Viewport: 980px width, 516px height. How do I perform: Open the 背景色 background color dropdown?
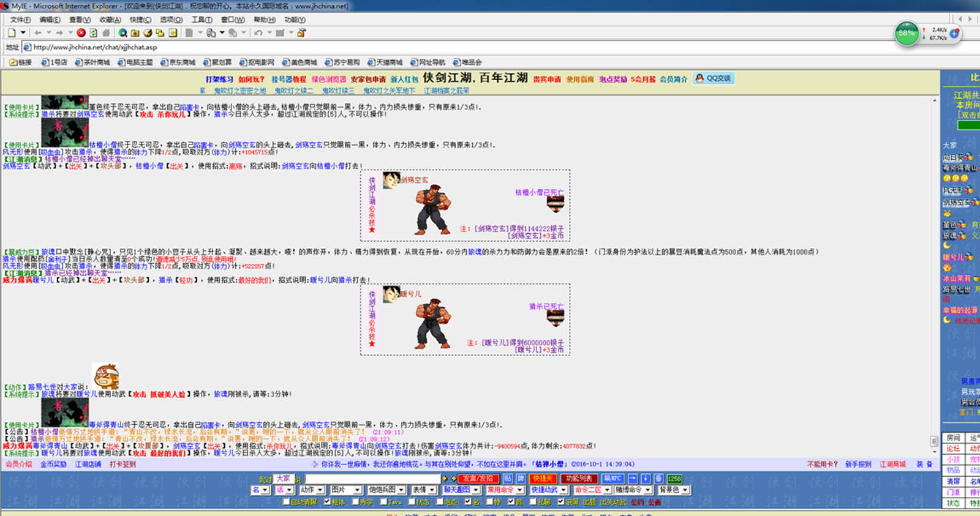[674, 490]
